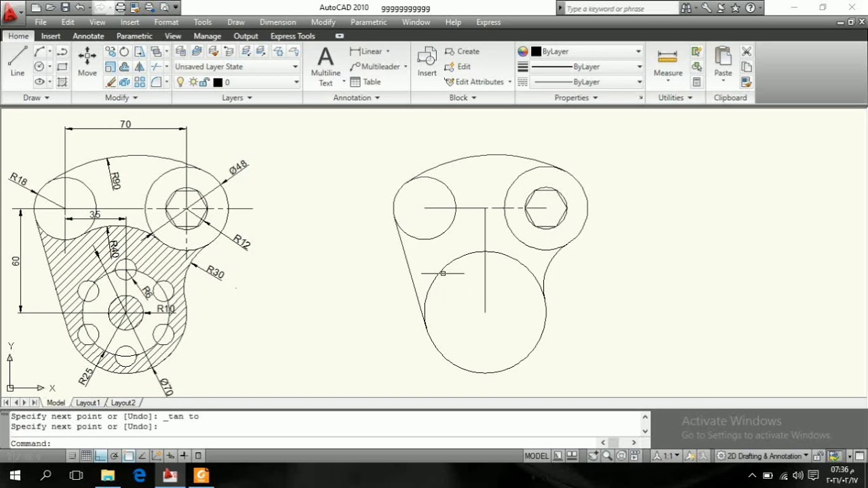Open Layer Properties manager icon
Viewport: 868px width, 488px height.
[x=180, y=51]
